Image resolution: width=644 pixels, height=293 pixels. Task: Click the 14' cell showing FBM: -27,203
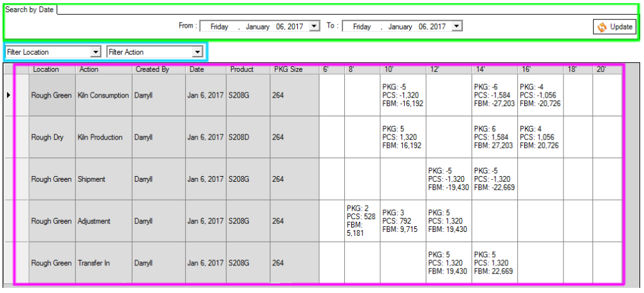click(x=495, y=95)
